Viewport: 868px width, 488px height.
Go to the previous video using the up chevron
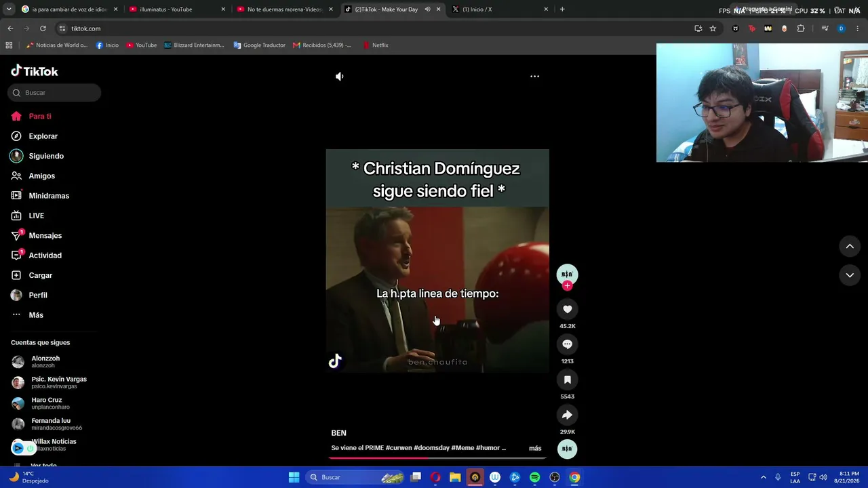coord(850,247)
